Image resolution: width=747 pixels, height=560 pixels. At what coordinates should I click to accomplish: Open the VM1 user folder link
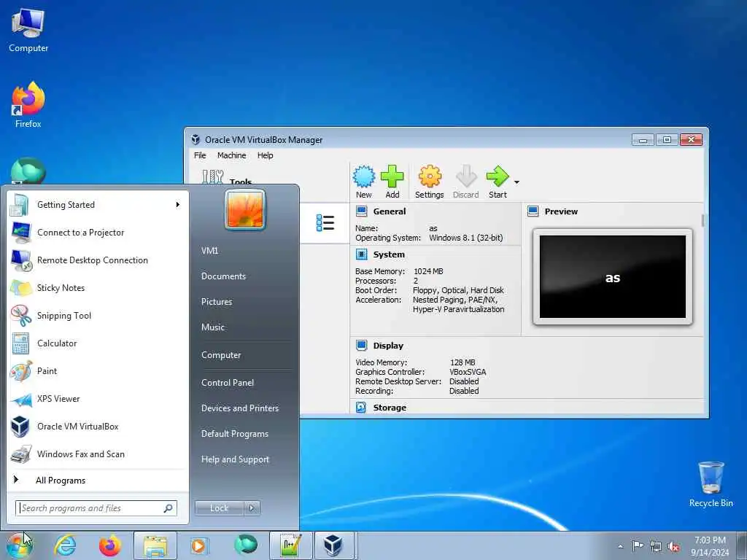tap(209, 251)
